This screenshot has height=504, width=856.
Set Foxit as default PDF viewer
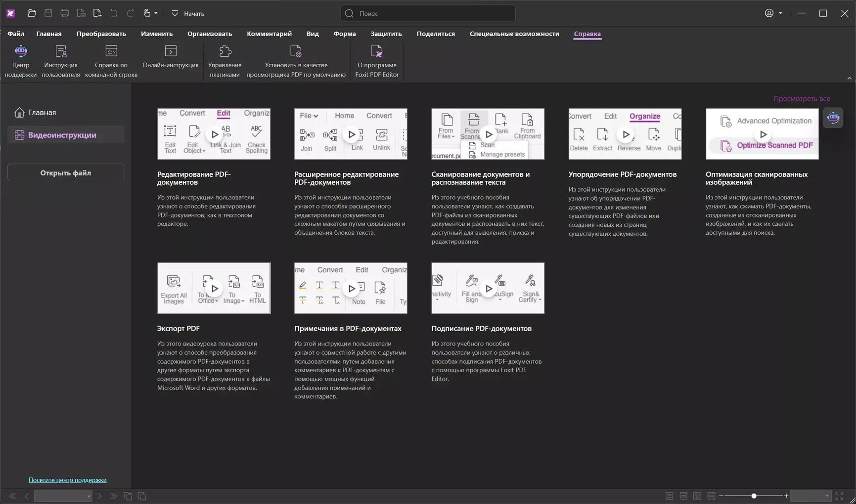tap(296, 51)
